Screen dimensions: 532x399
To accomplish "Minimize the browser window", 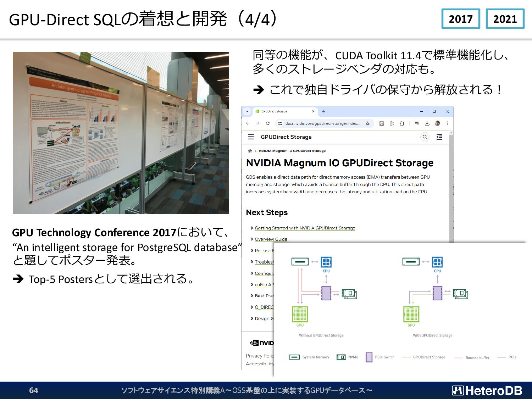I will point(421,111).
